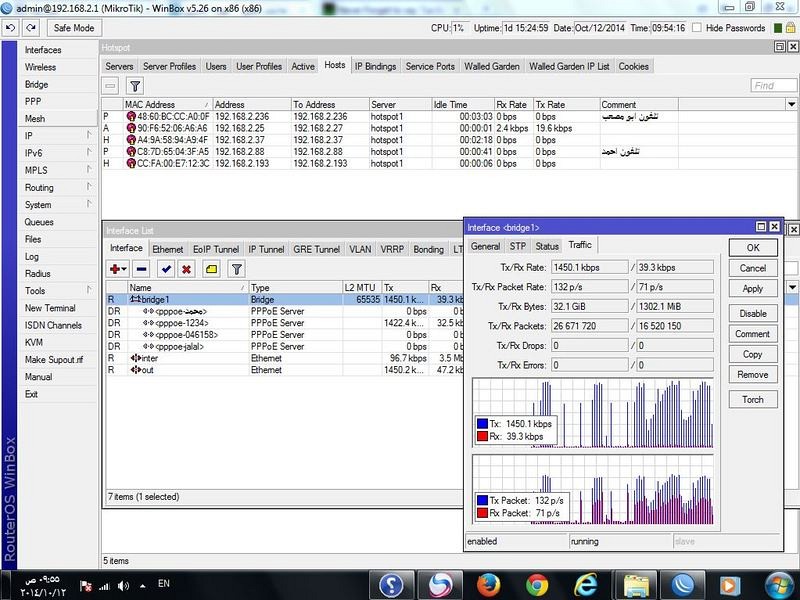Open Internet Explorer from the taskbar
800x600 pixels.
(x=585, y=585)
